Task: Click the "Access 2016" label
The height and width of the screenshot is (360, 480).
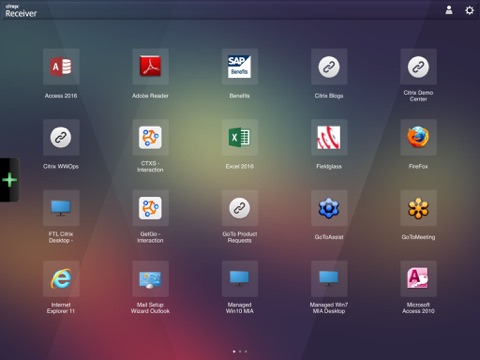Action: click(x=61, y=96)
